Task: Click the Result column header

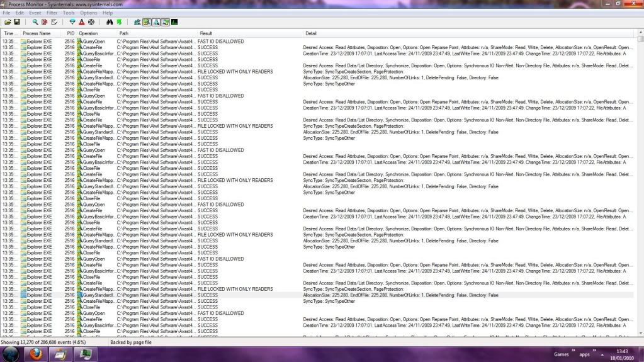Action: pyautogui.click(x=250, y=33)
